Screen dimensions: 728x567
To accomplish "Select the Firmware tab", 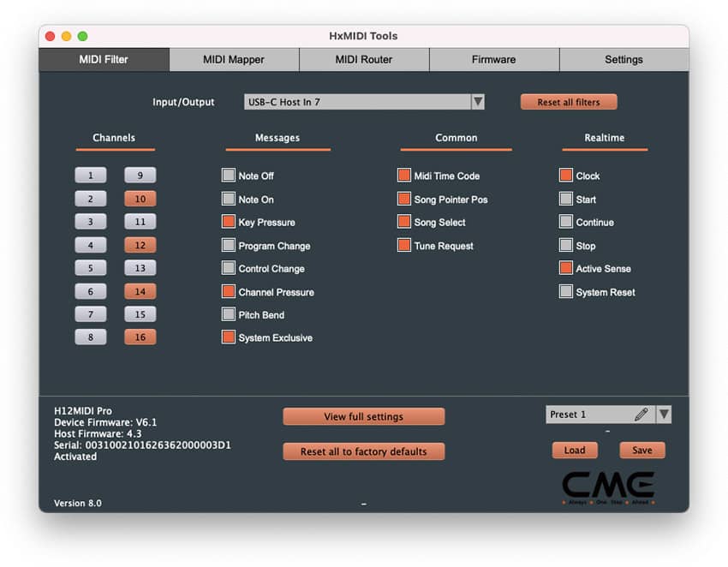I will pyautogui.click(x=493, y=60).
